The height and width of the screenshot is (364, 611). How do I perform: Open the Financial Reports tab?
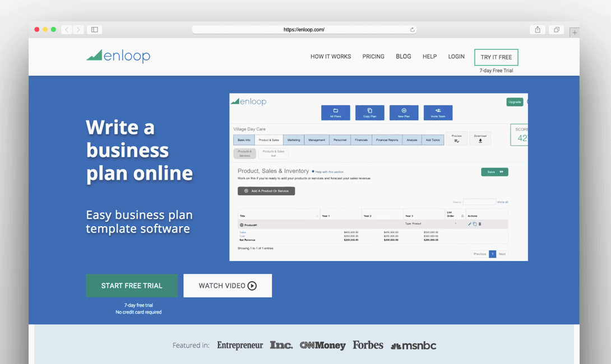pos(387,140)
